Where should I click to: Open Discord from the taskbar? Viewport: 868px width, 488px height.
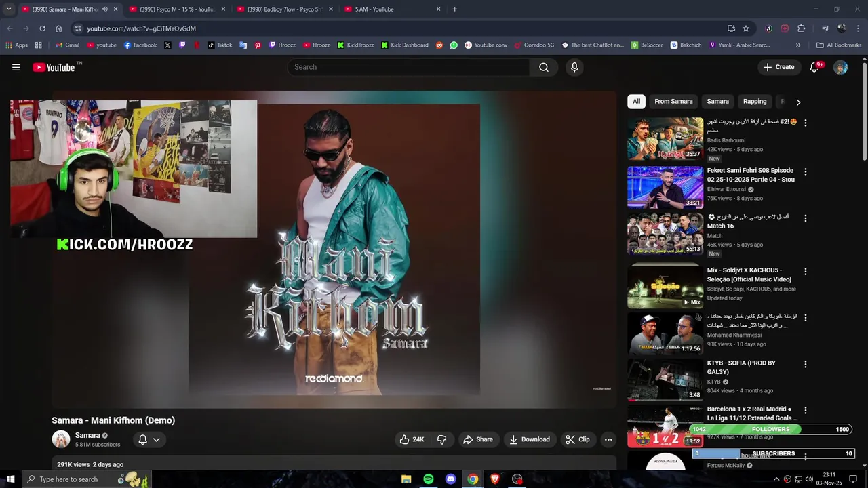[451, 479]
